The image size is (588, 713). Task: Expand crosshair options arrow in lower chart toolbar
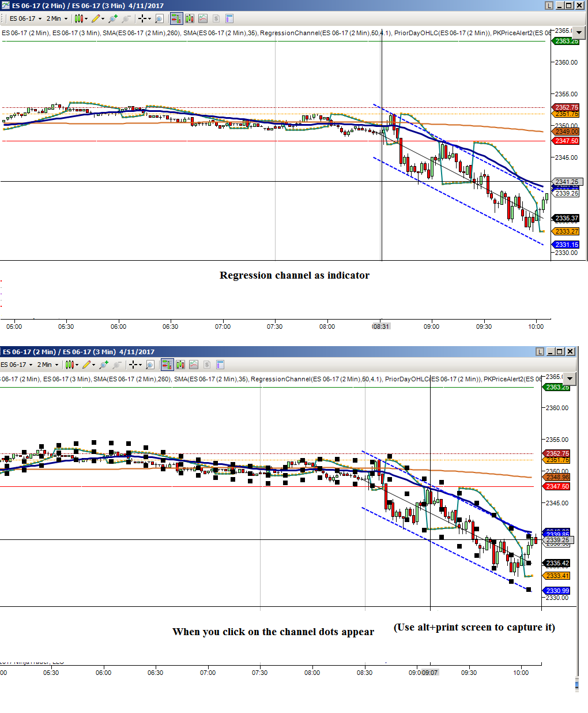point(140,365)
